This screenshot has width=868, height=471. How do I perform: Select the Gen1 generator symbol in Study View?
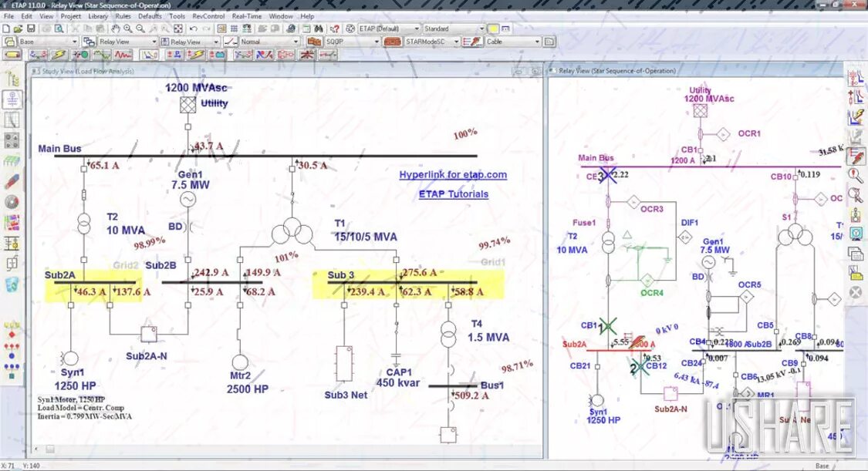click(187, 199)
